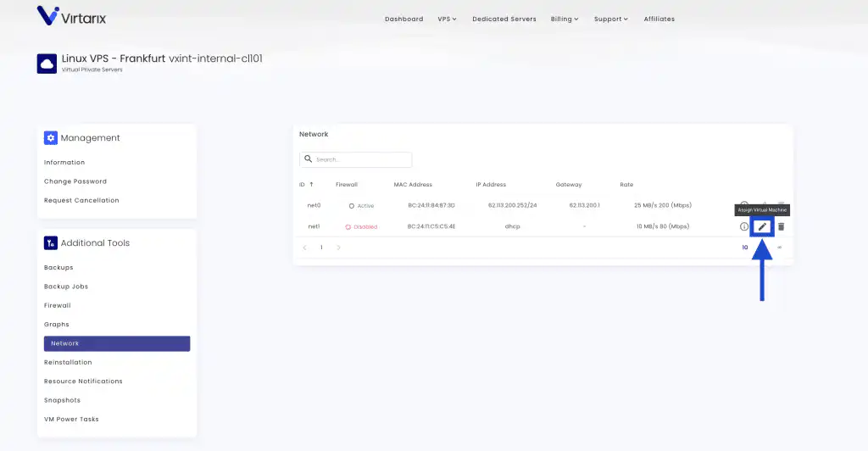Open Dedicated Servers menu item
The image size is (868, 451).
coord(504,19)
